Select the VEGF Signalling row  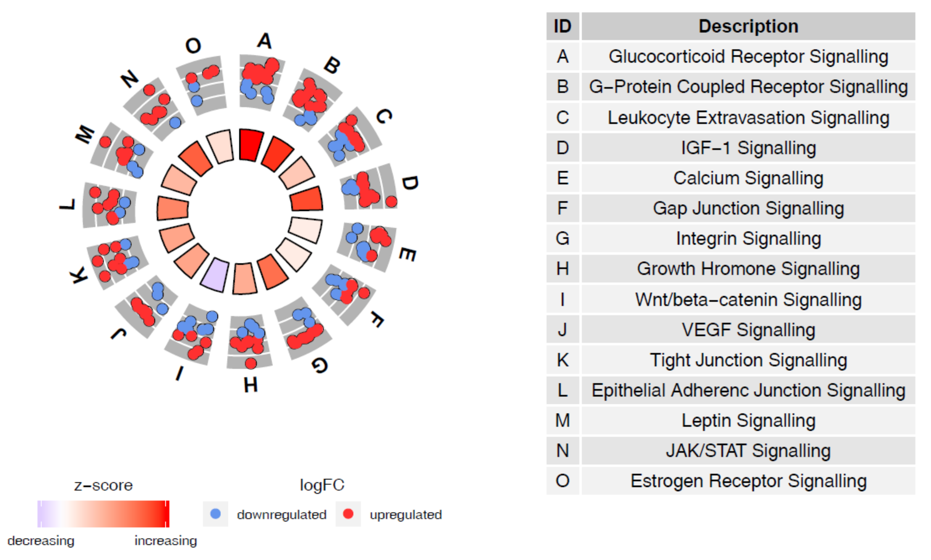748,330
